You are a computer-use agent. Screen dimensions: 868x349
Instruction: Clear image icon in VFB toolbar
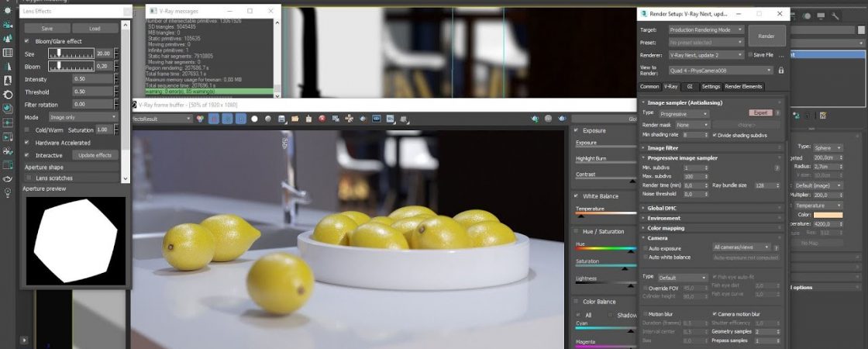[x=308, y=119]
